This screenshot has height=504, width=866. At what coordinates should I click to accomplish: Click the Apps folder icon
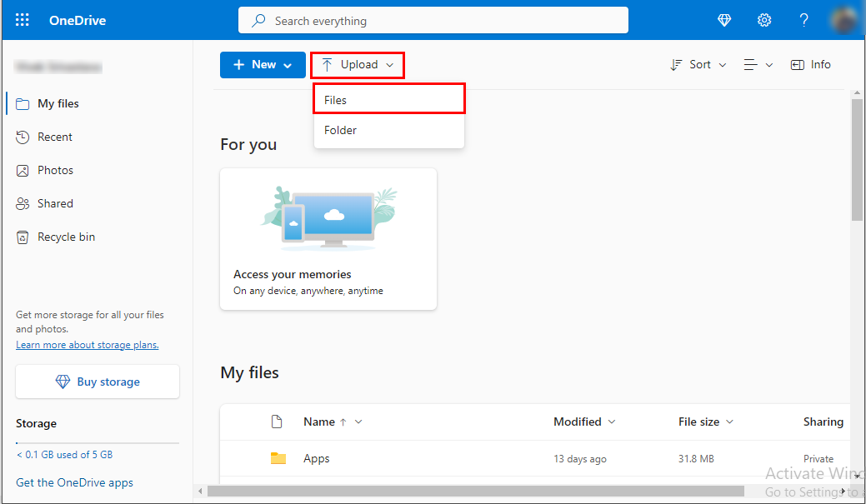click(x=278, y=458)
